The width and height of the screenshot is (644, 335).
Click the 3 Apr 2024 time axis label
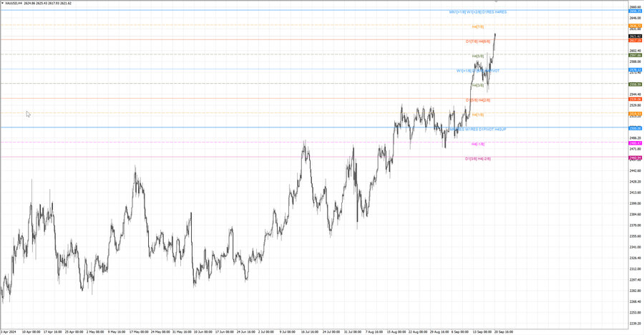tap(9, 331)
